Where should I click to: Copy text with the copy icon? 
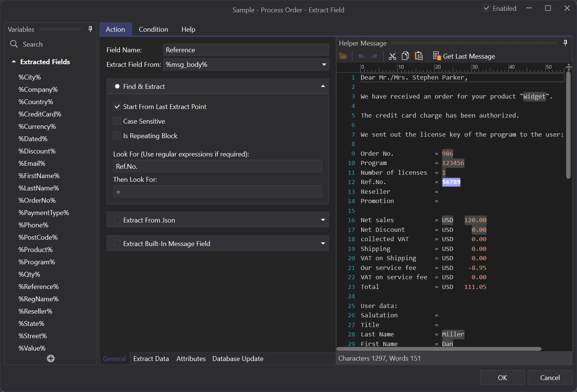point(405,56)
